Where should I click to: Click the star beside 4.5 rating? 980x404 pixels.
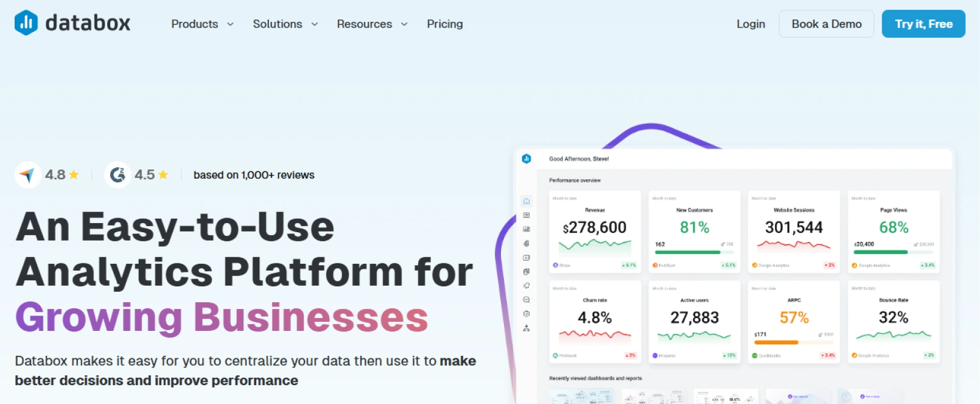click(163, 175)
